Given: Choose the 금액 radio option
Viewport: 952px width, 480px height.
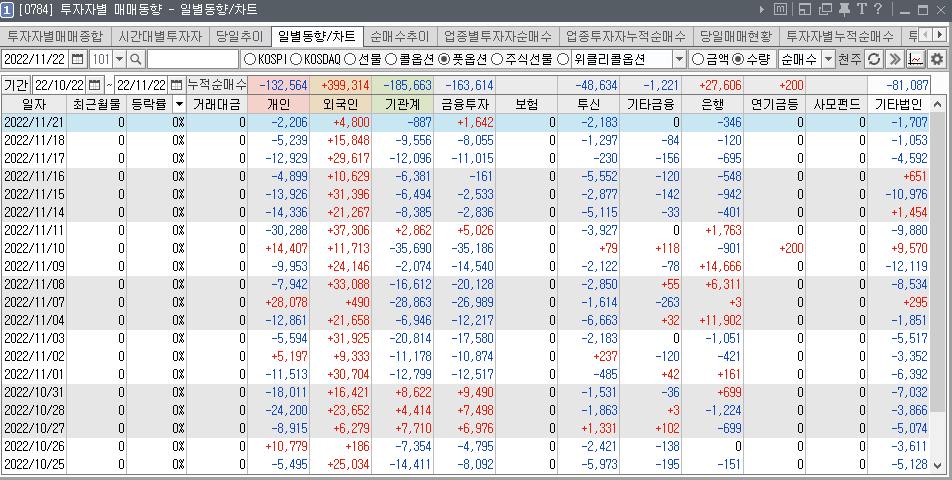Looking at the screenshot, I should [698, 59].
